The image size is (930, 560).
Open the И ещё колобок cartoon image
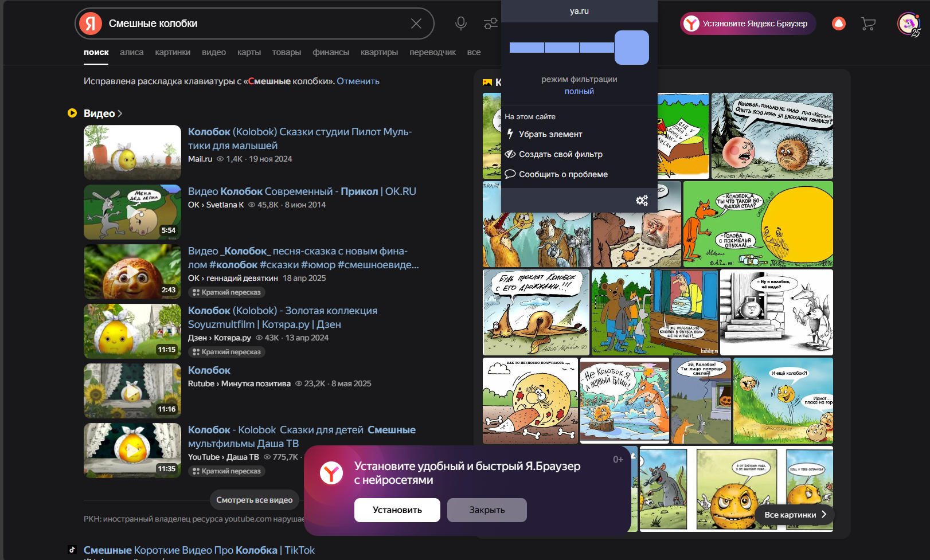click(783, 401)
